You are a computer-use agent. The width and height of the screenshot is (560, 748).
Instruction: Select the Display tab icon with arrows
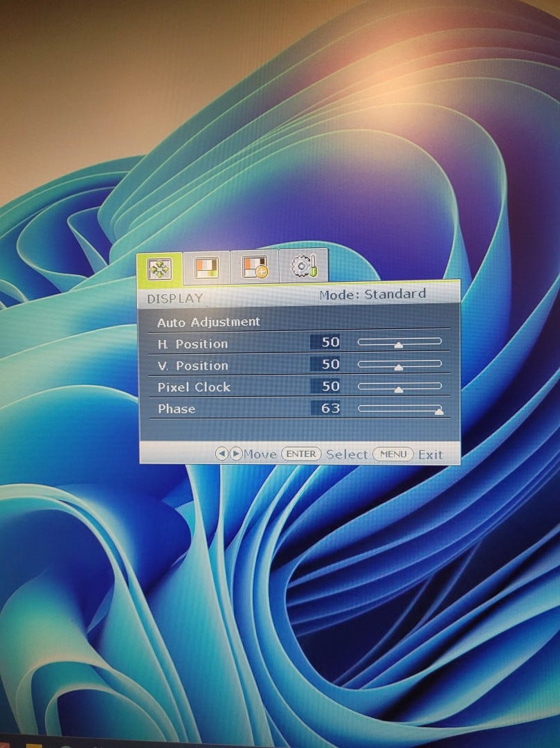159,269
